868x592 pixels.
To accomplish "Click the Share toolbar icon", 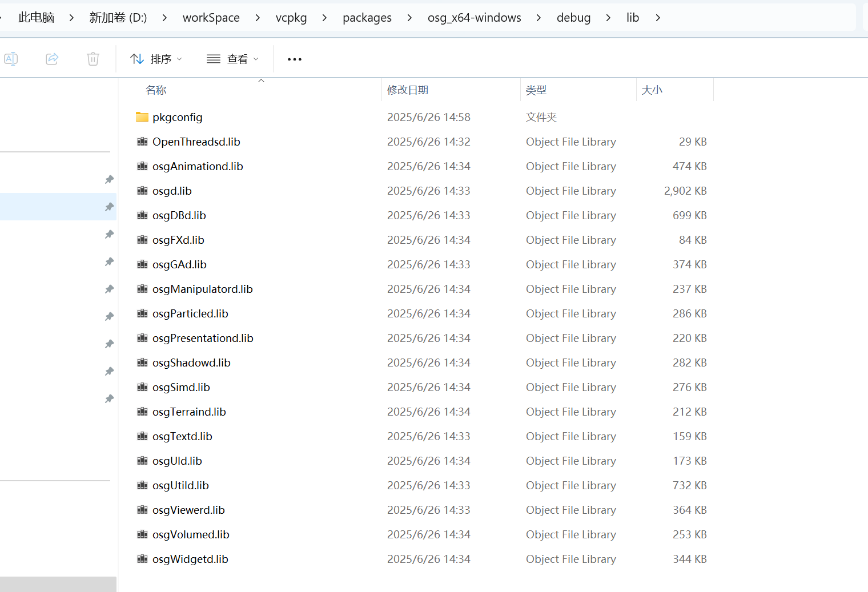I will coord(52,59).
